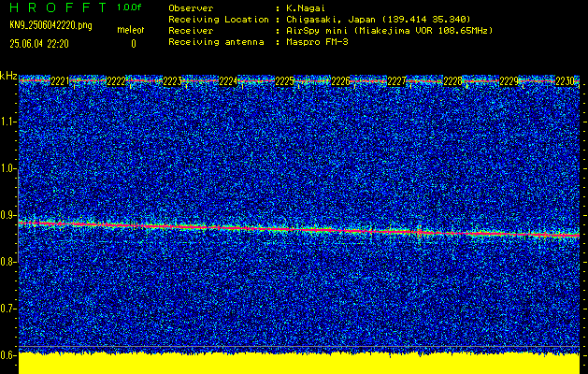The image size is (588, 374).
Task: Click the 0.7 kHz axis label
Action: click(7, 309)
